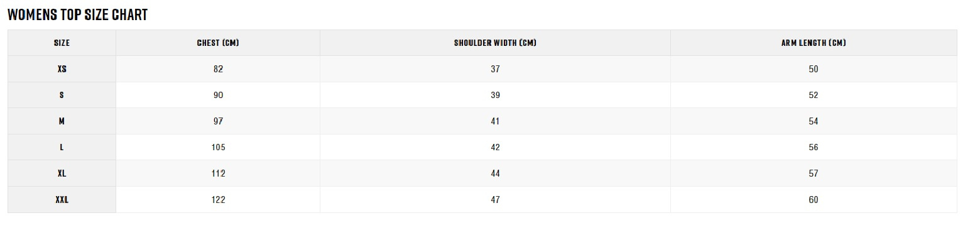Click the Womens Top Size Chart heading
Image resolution: width=980 pixels, height=230 pixels.
[77, 15]
